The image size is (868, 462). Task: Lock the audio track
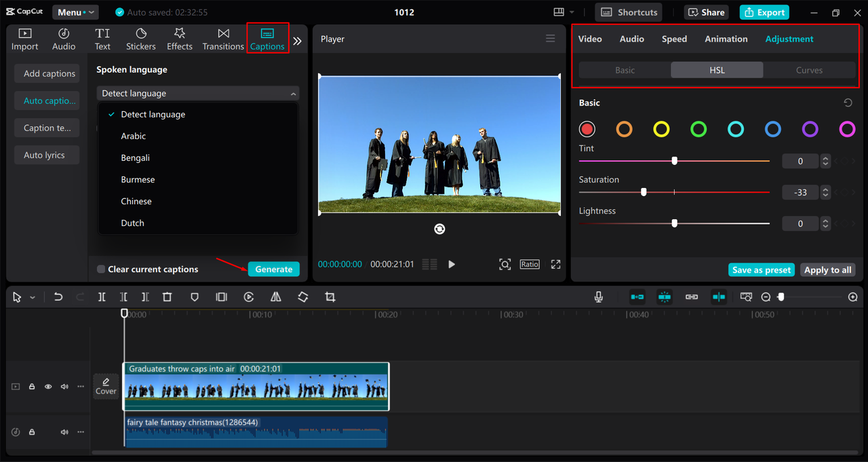(32, 432)
